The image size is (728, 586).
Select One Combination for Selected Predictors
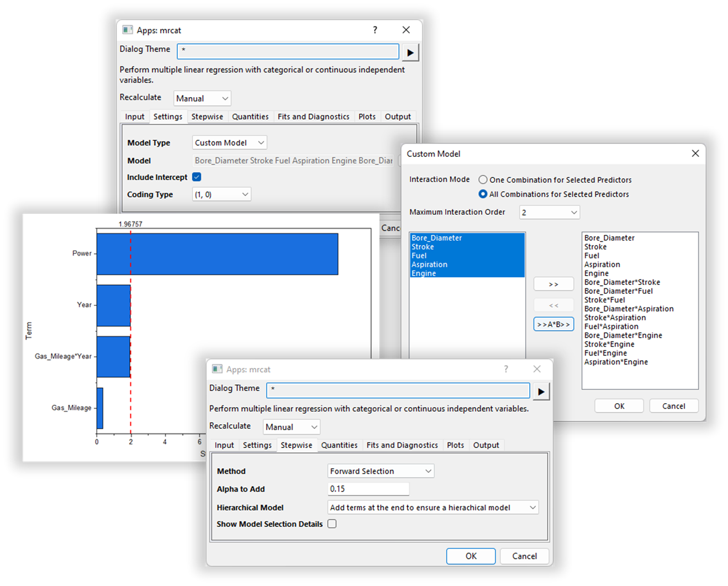coord(483,180)
